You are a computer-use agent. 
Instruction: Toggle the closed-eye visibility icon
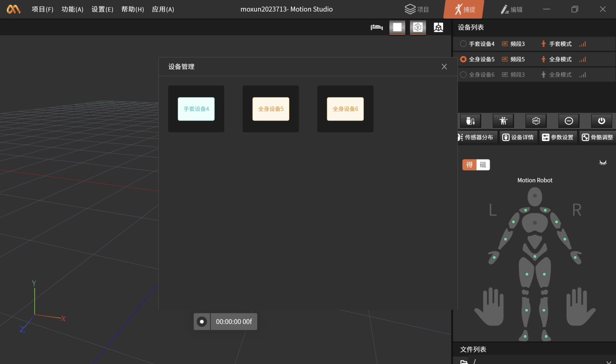pos(603,163)
